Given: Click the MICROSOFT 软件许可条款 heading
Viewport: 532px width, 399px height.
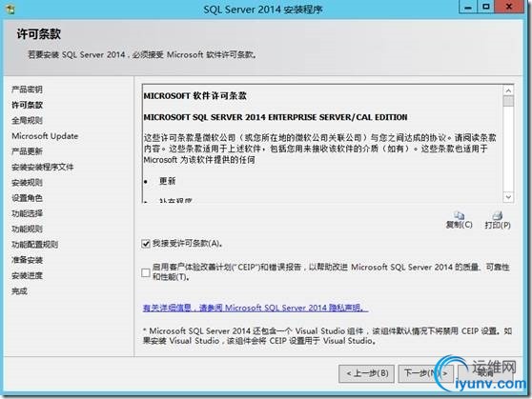Looking at the screenshot, I should click(195, 96).
